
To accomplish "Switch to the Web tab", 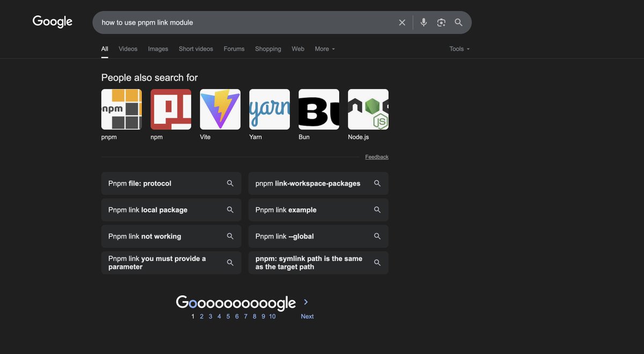I will pyautogui.click(x=298, y=49).
